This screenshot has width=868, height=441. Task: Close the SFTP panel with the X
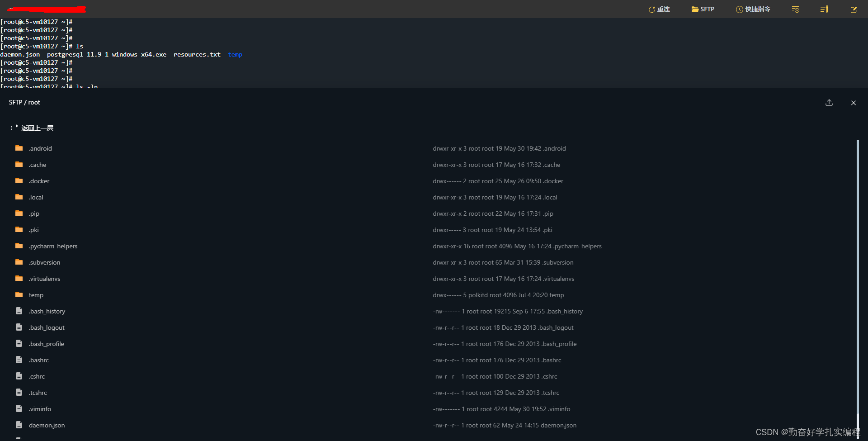pos(854,103)
